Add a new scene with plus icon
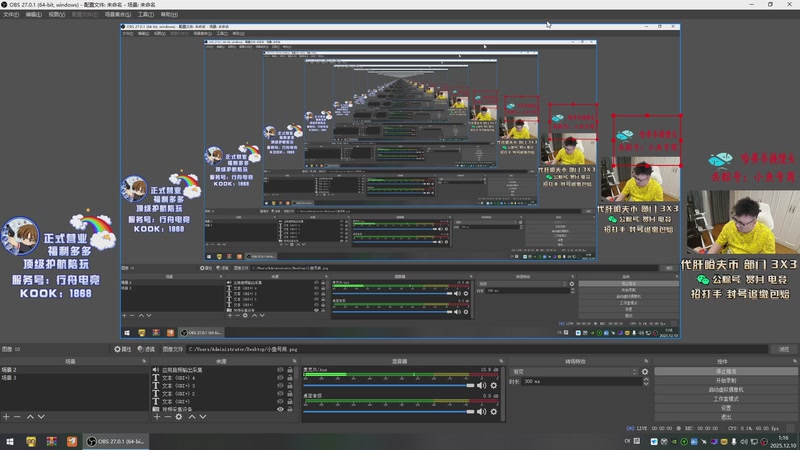800x450 pixels. coord(6,417)
